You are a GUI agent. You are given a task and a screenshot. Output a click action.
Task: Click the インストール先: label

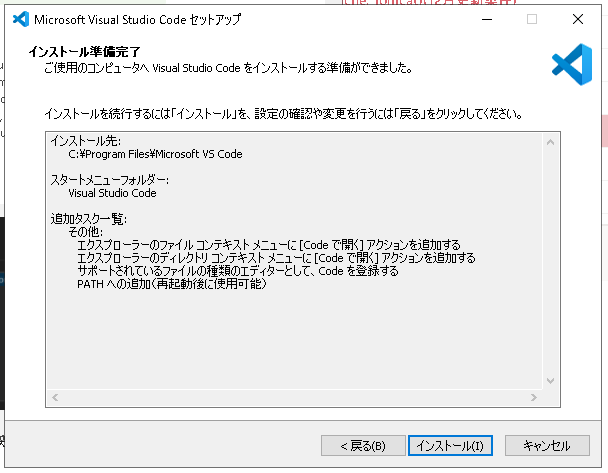[x=86, y=141]
